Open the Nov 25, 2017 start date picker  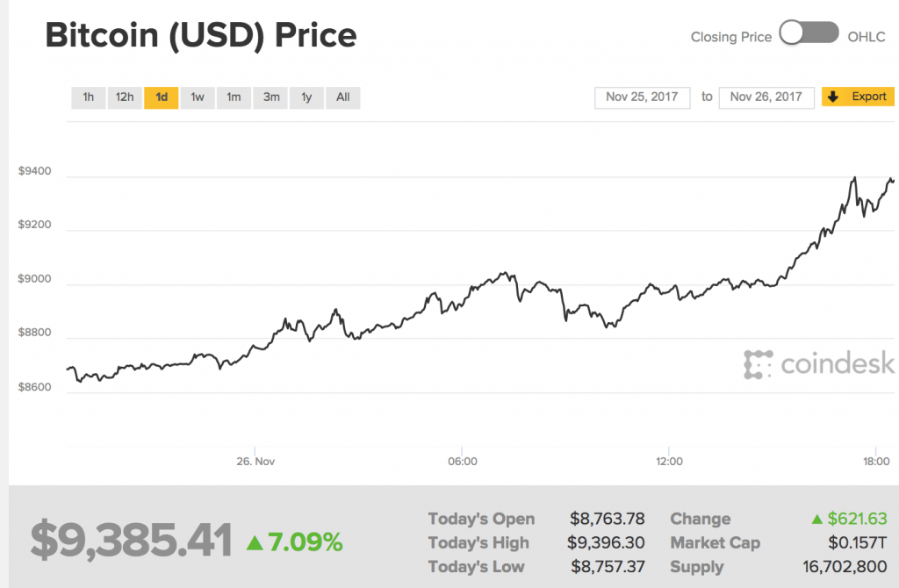tap(642, 97)
